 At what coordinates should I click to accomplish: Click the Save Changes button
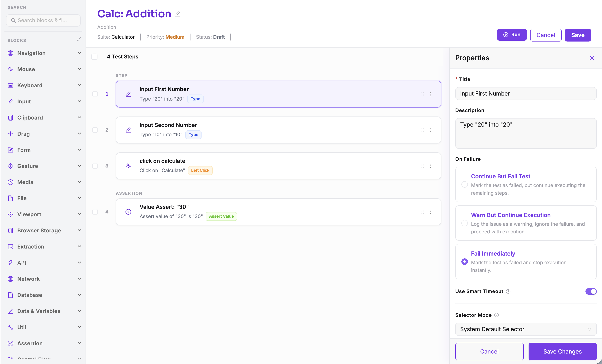[x=562, y=352]
